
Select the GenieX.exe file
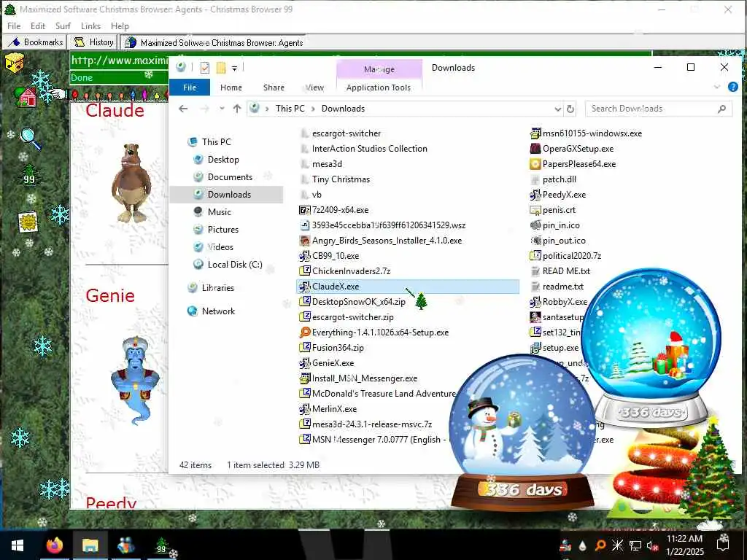(x=333, y=363)
